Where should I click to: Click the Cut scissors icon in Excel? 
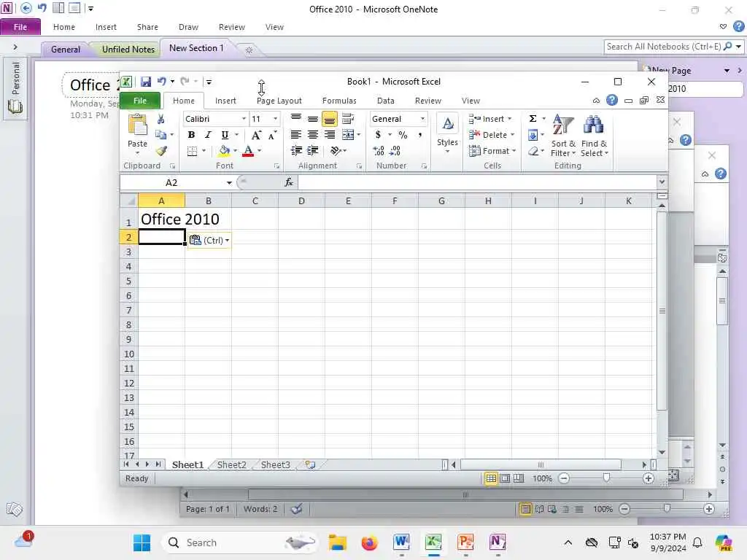click(x=161, y=119)
